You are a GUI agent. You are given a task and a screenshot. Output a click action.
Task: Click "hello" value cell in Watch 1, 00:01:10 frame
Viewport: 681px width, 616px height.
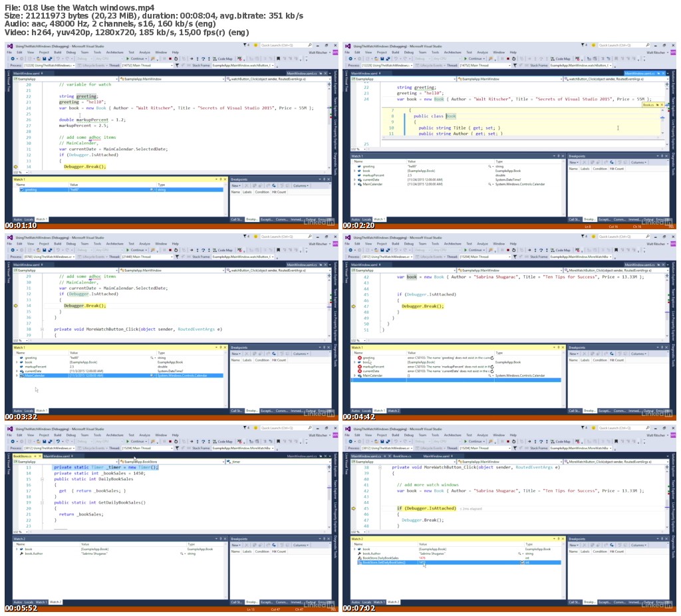tap(112, 189)
